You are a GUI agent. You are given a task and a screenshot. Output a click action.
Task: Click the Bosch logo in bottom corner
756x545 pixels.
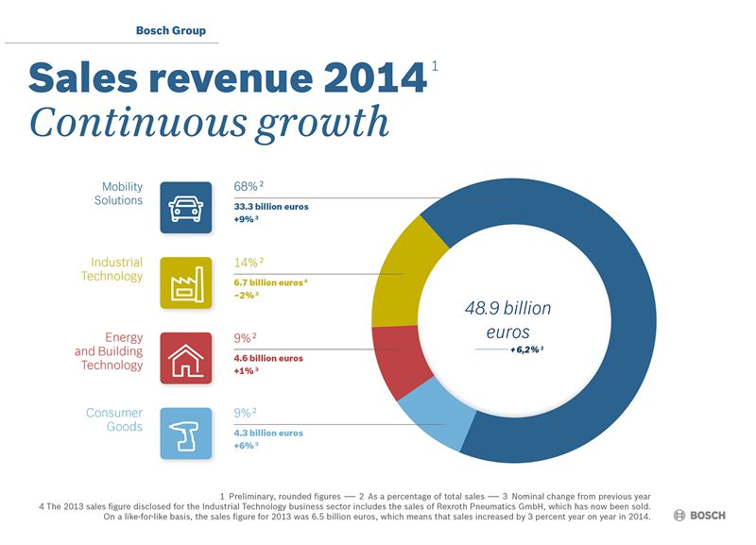(x=699, y=515)
